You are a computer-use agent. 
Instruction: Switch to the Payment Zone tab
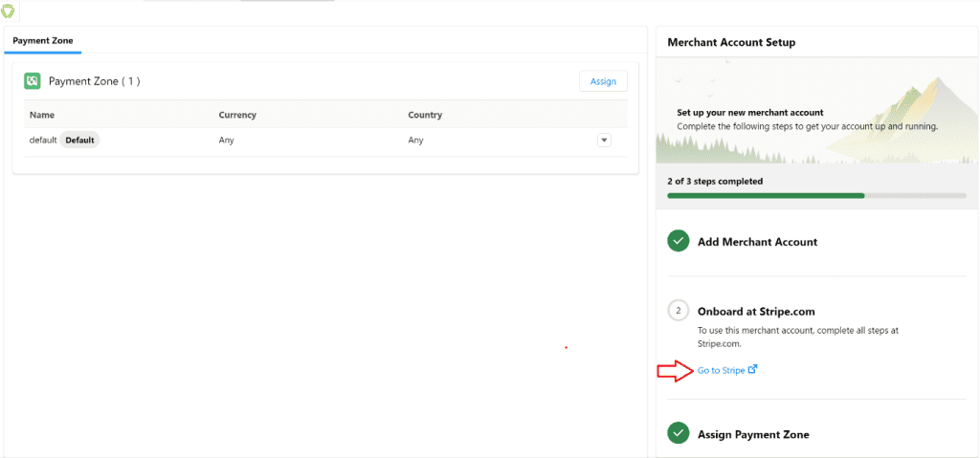pyautogui.click(x=43, y=41)
